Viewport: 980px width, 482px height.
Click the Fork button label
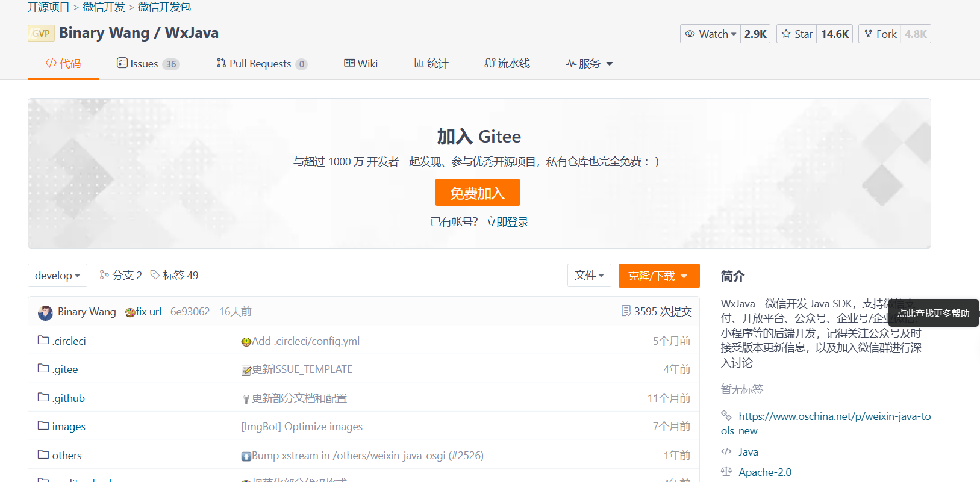[886, 34]
